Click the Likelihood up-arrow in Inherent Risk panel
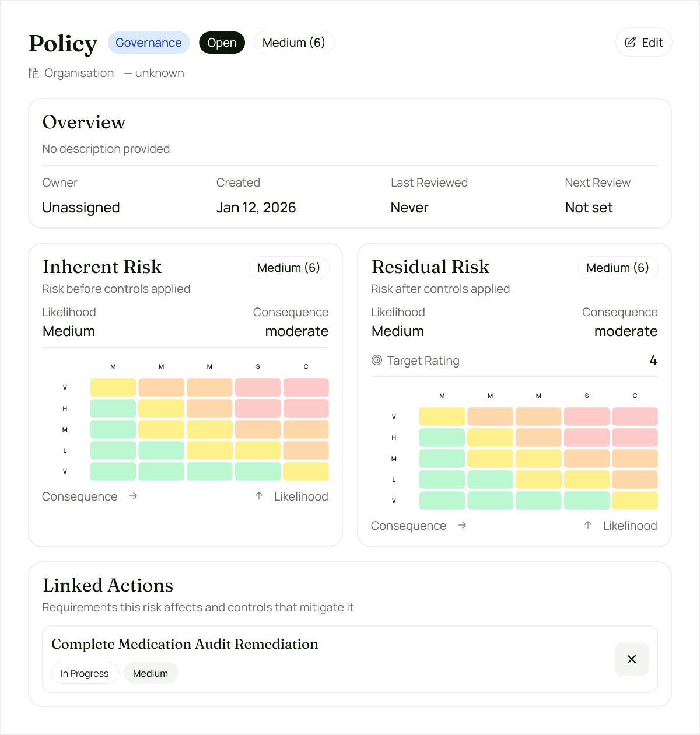This screenshot has height=735, width=700. pos(258,496)
